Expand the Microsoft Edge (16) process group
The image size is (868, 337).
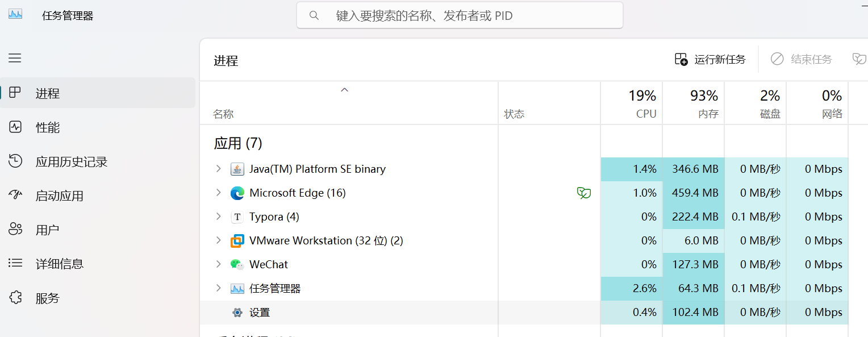pos(218,193)
